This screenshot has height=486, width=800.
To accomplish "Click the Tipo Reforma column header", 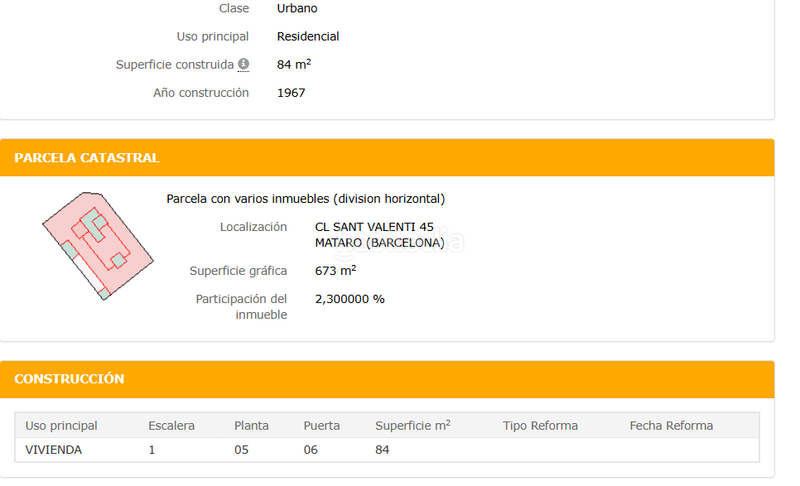I will coord(540,425).
